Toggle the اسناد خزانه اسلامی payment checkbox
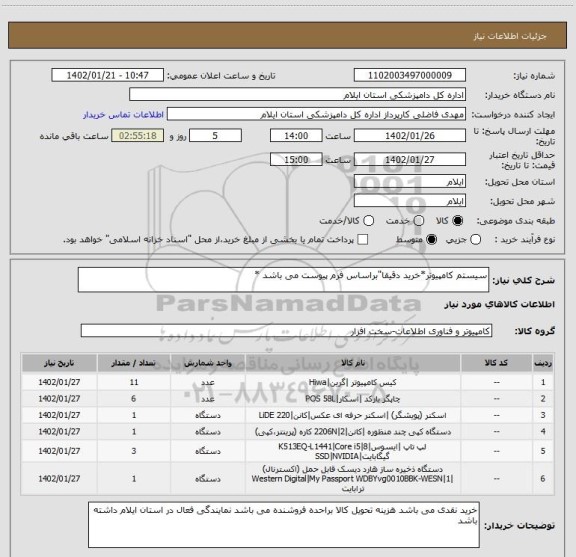 click(x=363, y=240)
